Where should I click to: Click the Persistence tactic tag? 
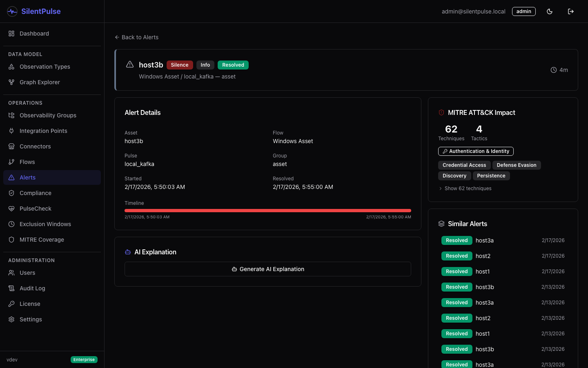[x=491, y=176]
